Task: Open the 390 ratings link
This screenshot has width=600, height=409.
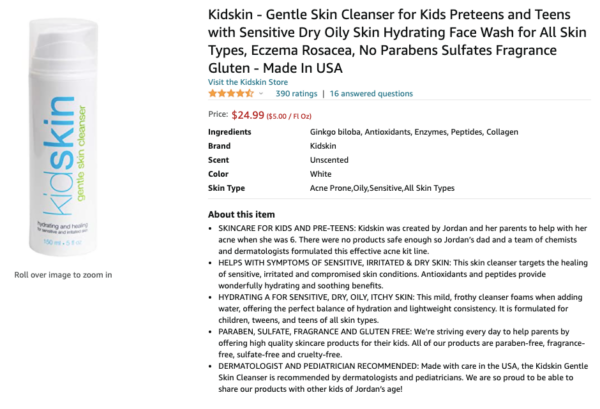Action: pos(296,93)
